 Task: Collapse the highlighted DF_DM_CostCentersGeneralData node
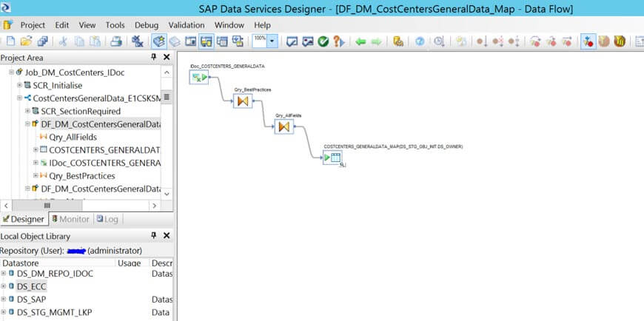[x=27, y=124]
